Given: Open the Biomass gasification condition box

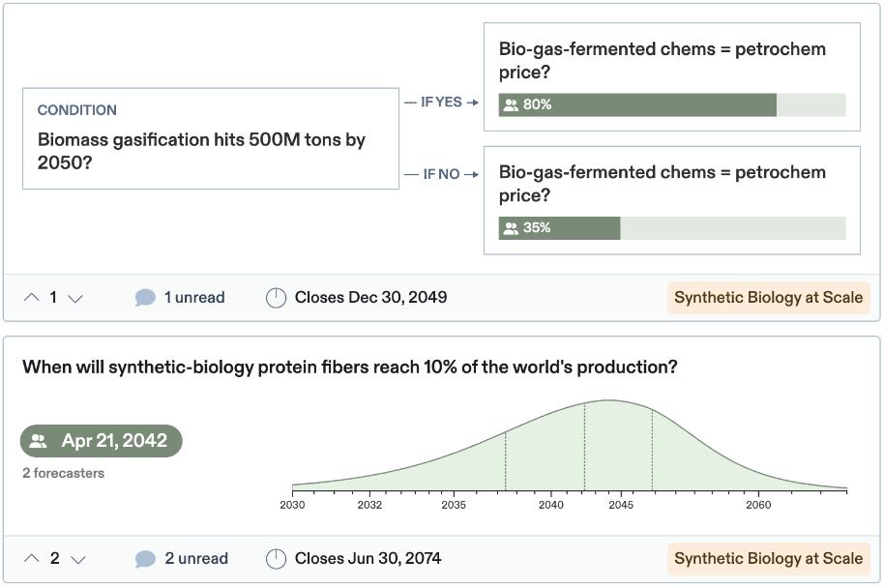Looking at the screenshot, I should pyautogui.click(x=210, y=139).
